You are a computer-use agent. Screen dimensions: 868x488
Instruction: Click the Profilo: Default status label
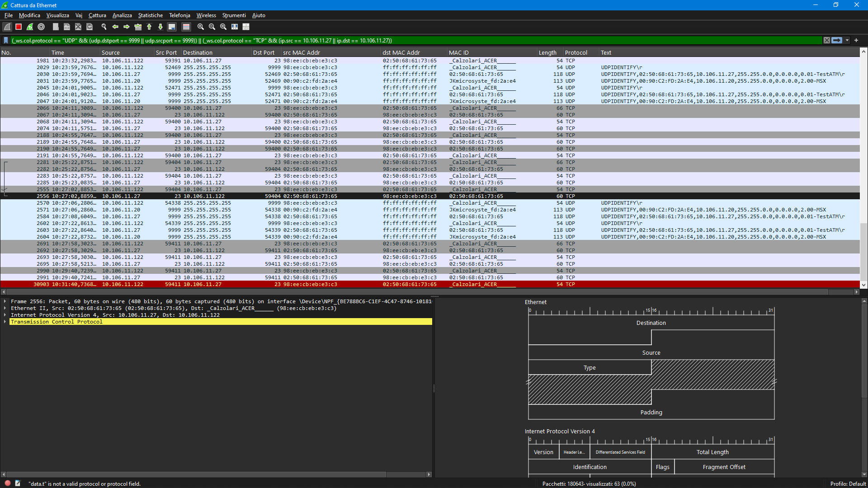(x=848, y=483)
